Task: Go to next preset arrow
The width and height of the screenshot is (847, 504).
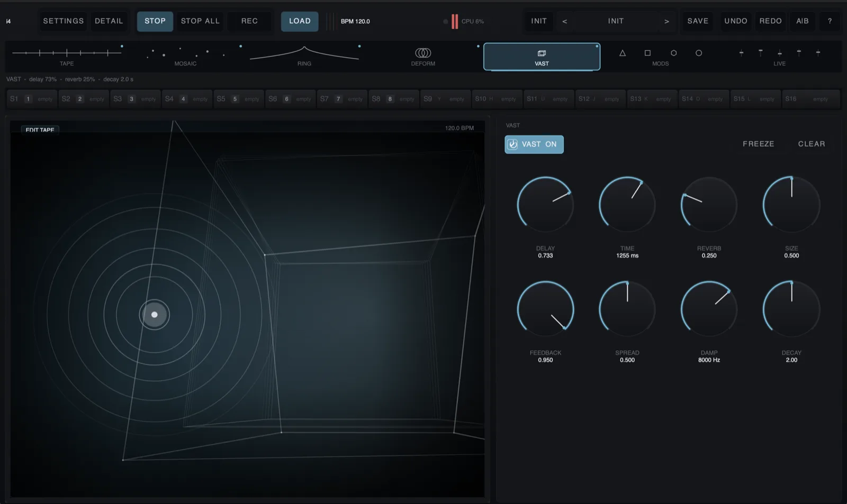Action: (x=666, y=21)
